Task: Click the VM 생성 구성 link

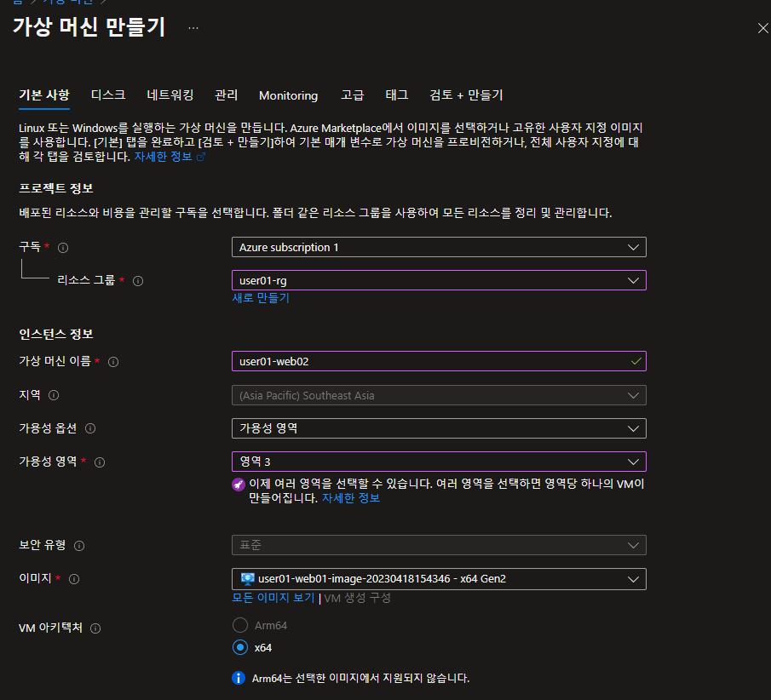Action: (x=358, y=599)
